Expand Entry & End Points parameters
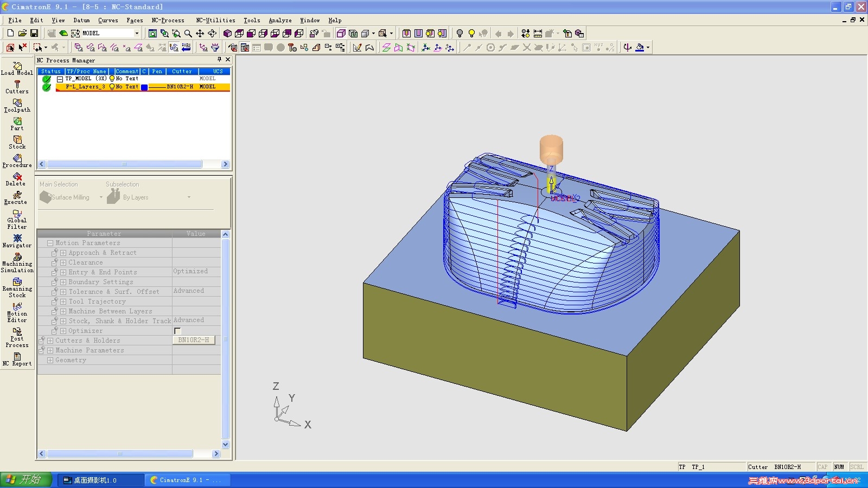Viewport: 868px width, 488px height. [63, 273]
